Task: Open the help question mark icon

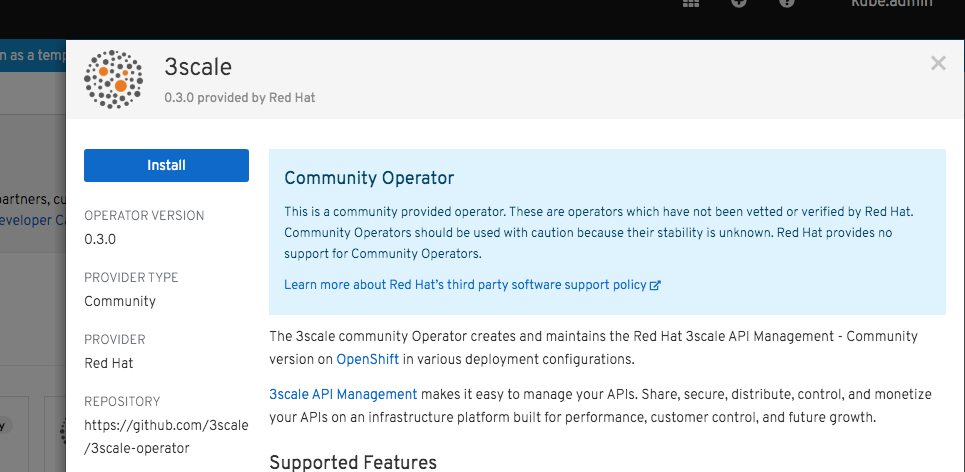Action: pyautogui.click(x=787, y=3)
